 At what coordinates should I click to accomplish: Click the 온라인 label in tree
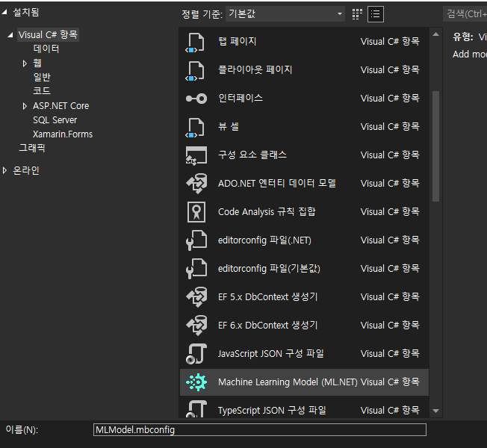[x=26, y=170]
